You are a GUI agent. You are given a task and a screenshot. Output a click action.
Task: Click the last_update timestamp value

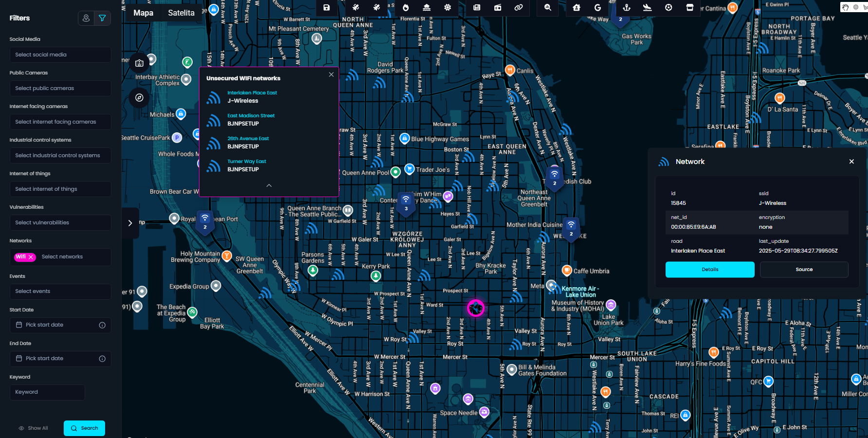(798, 251)
